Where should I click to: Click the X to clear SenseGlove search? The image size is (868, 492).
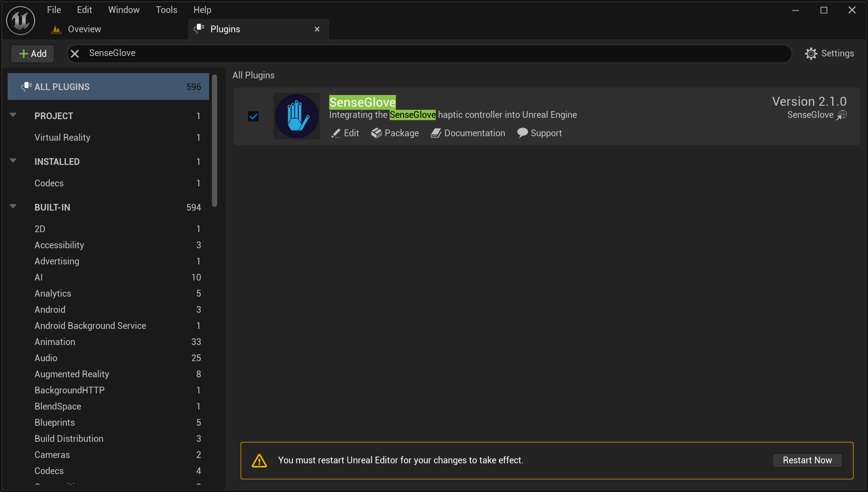(74, 53)
